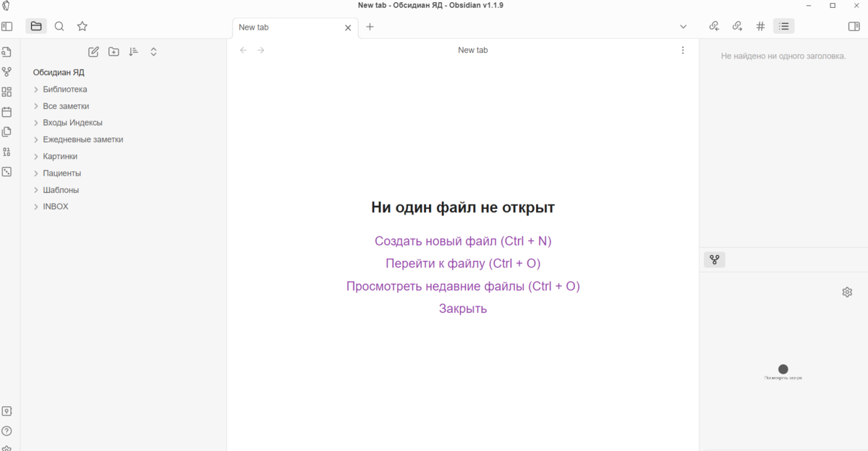Select the Пациенты folder label
The image size is (868, 451).
[61, 173]
